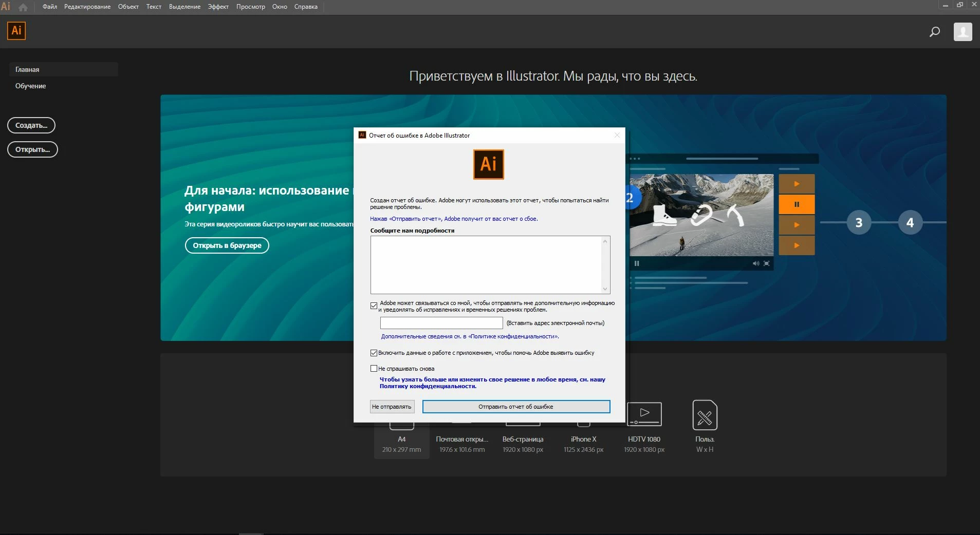Click the Illustrator Ai logo in header
Screen dimensions: 980x535
(16, 31)
